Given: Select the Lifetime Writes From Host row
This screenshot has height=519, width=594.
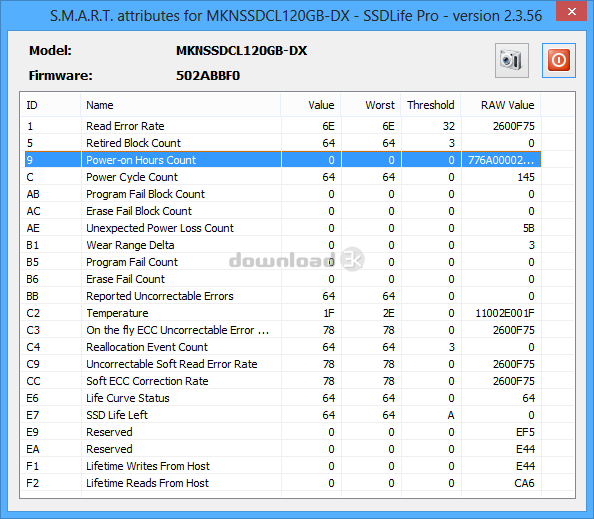Looking at the screenshot, I should 283,466.
